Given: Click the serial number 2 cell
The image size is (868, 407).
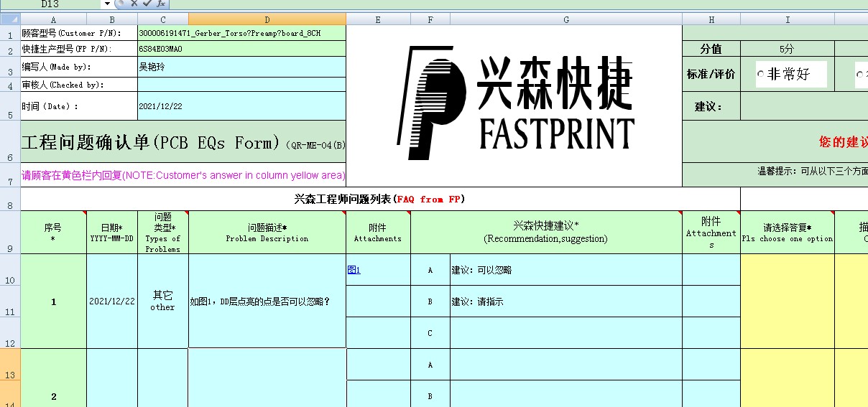Looking at the screenshot, I should click(53, 378).
